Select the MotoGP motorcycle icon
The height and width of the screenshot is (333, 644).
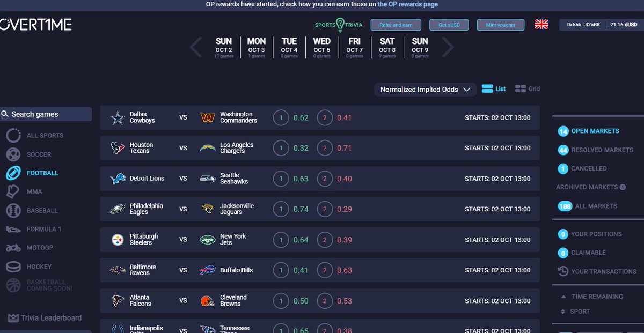(13, 248)
